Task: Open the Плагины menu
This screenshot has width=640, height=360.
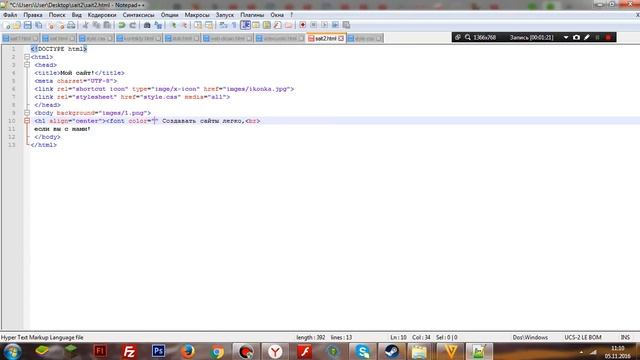Action: pos(252,15)
